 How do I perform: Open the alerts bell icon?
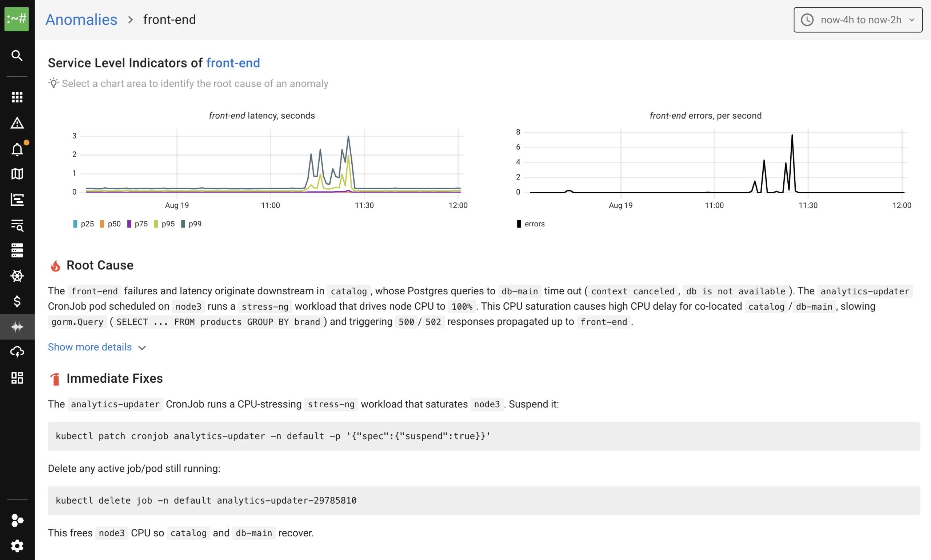coord(17,149)
